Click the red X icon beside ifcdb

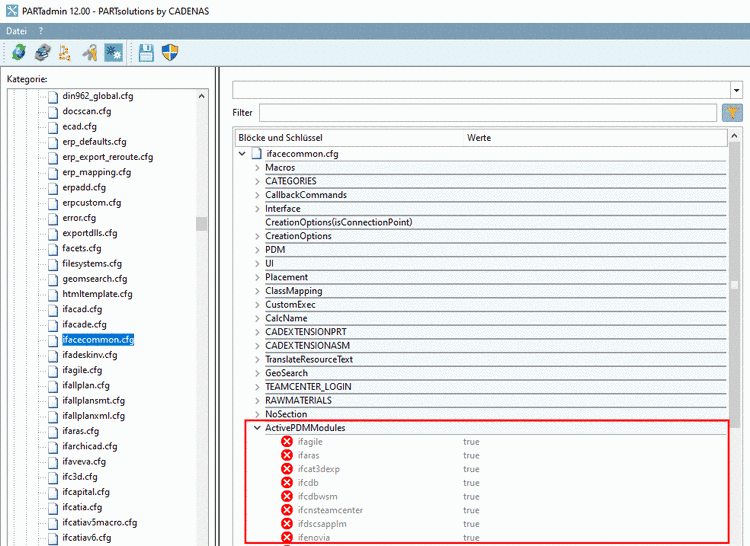point(287,482)
